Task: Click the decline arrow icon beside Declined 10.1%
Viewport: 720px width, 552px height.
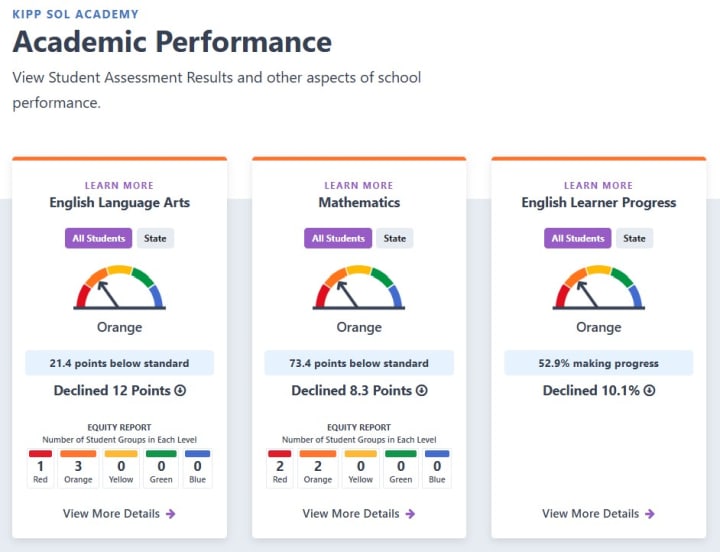Action: tap(650, 391)
